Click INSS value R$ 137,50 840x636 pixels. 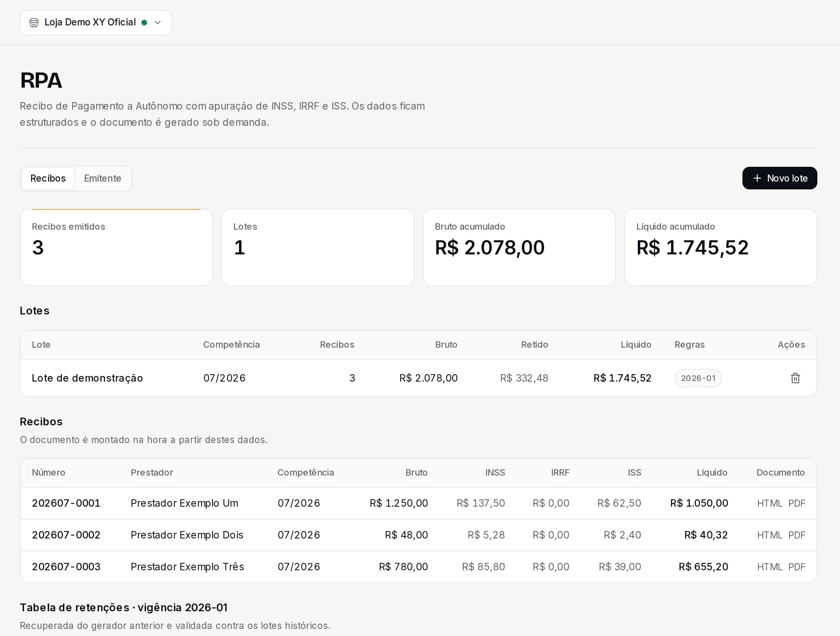coord(481,503)
